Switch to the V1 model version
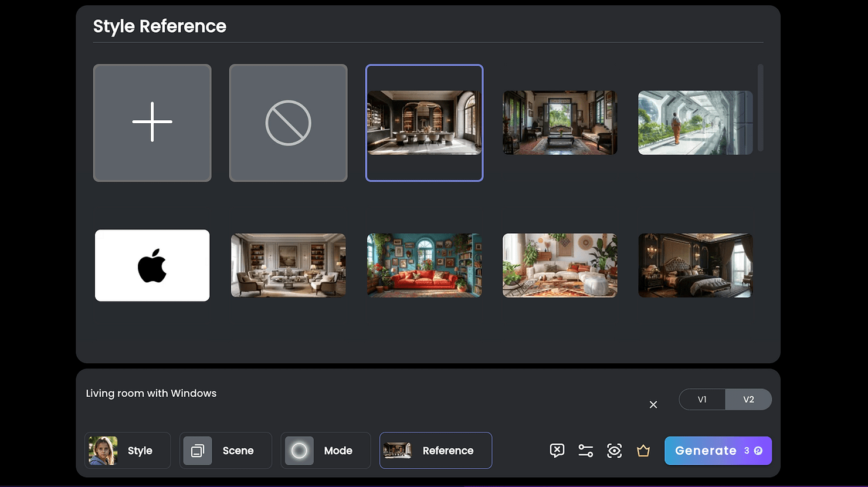 coord(702,400)
